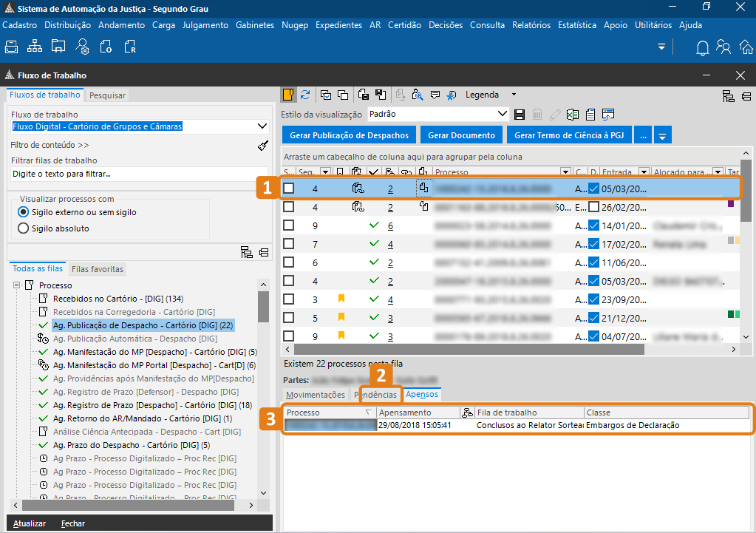Click the collapse rows icon above the queue tabs
756x533 pixels.
(264, 252)
